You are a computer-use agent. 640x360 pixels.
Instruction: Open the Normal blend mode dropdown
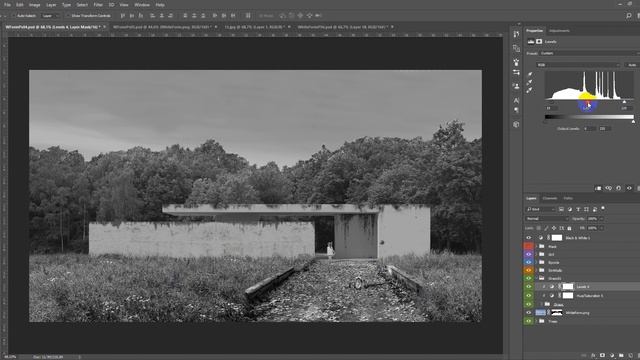(546, 219)
